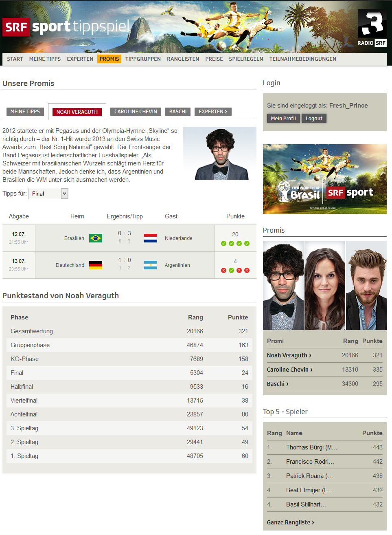Click the Viertelfinal row label

coord(24,401)
